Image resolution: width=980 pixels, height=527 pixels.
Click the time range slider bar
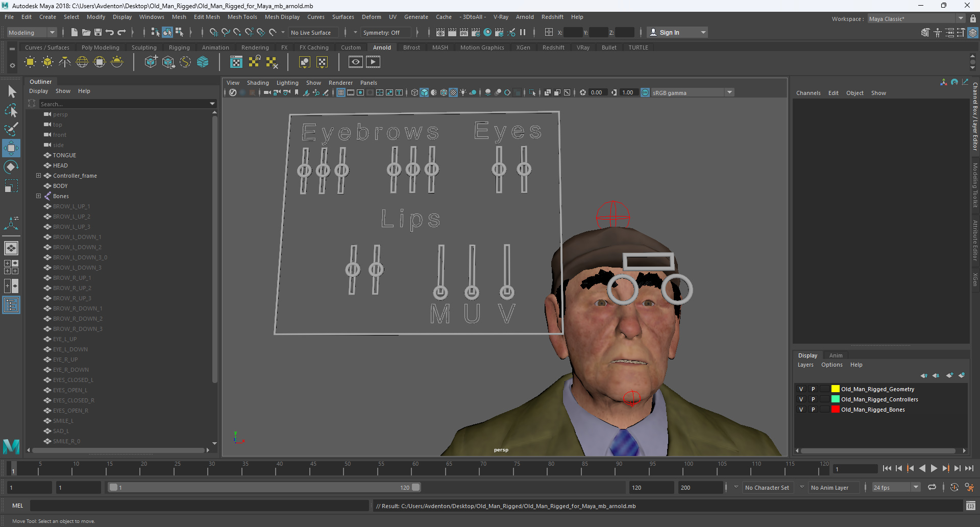264,488
